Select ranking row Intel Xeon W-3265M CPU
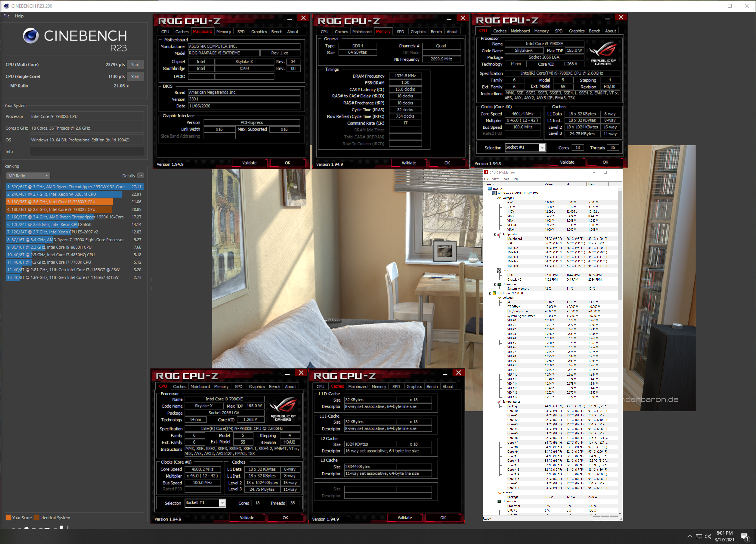756x544 pixels. coord(74,194)
